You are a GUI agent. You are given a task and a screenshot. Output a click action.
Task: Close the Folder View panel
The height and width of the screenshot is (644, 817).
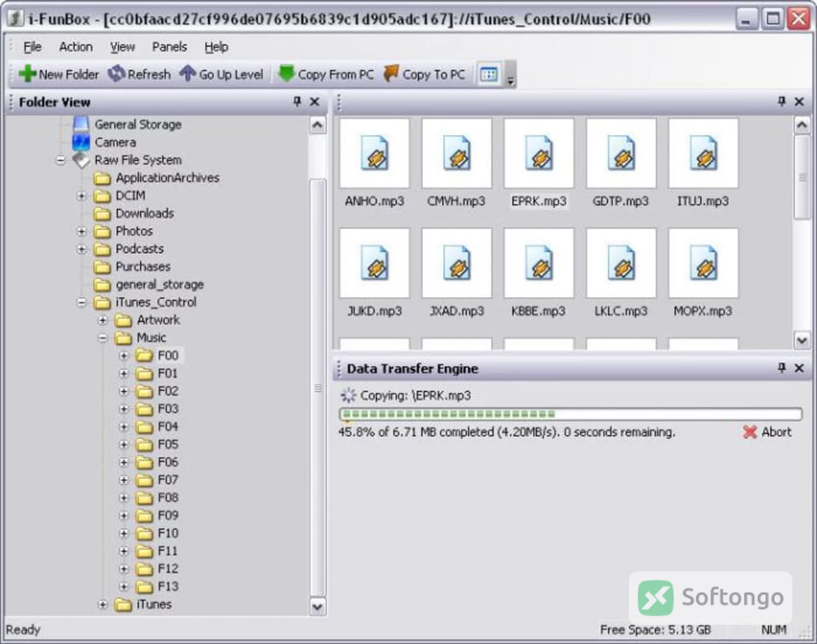[x=314, y=102]
